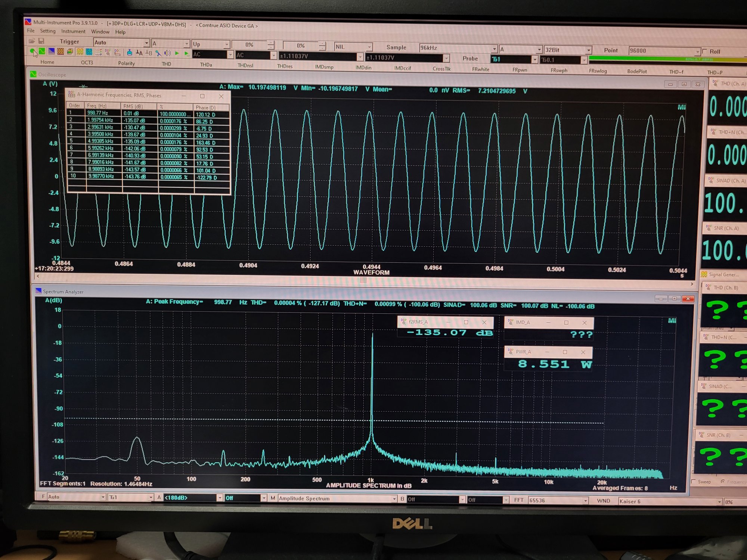Click the PWR_A viewer window icon
The image size is (747, 560).
click(x=511, y=351)
